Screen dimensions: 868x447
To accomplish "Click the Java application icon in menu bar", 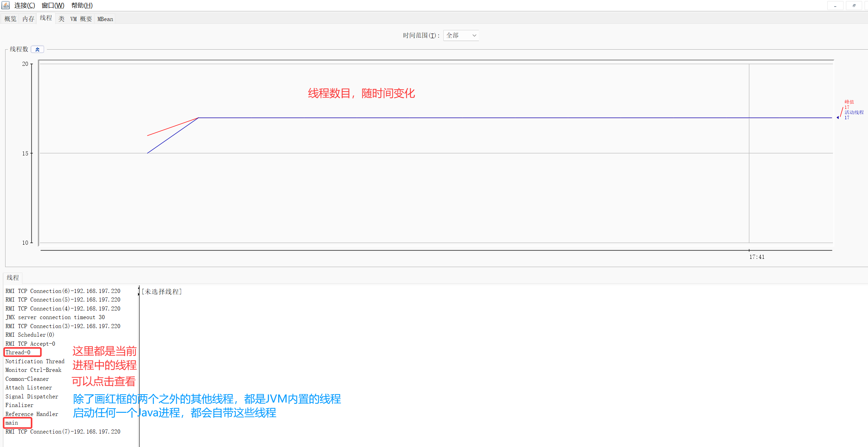I will 6,5.
